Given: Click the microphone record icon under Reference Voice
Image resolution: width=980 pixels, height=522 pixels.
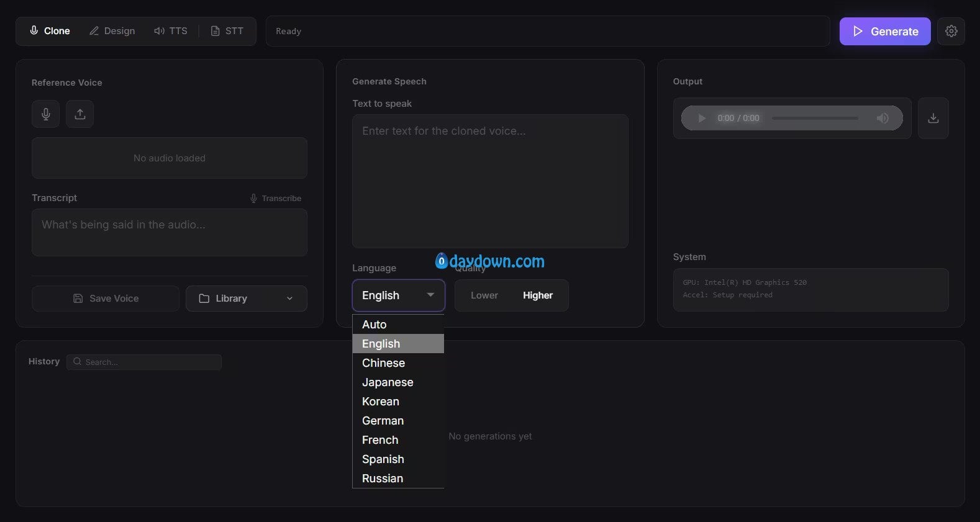Looking at the screenshot, I should coord(46,114).
